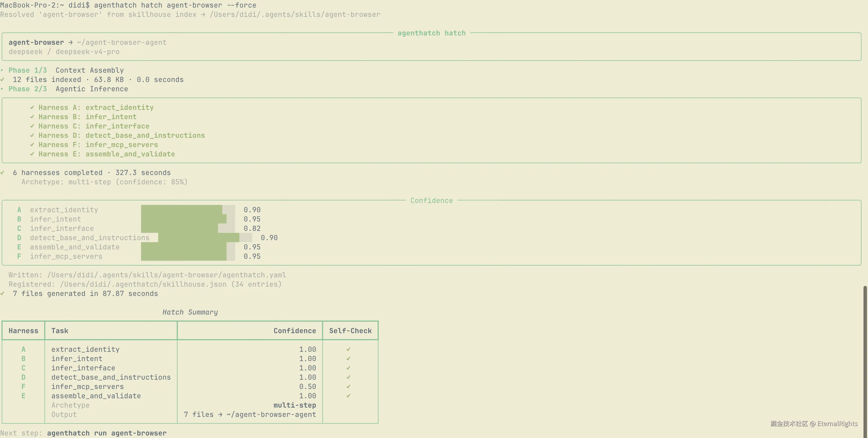The width and height of the screenshot is (868, 438).
Task: Click the 'Agentic Inference' phase title
Action: [x=92, y=89]
